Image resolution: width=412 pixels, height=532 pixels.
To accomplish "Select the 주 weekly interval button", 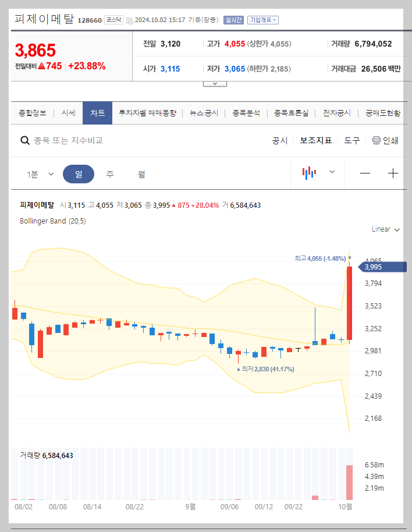I will (x=110, y=173).
